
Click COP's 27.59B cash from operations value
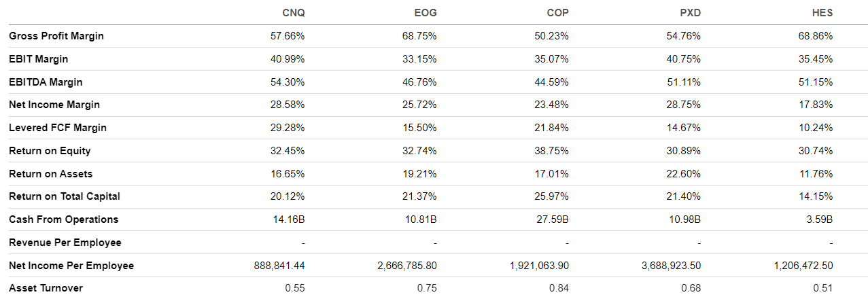pos(555,219)
